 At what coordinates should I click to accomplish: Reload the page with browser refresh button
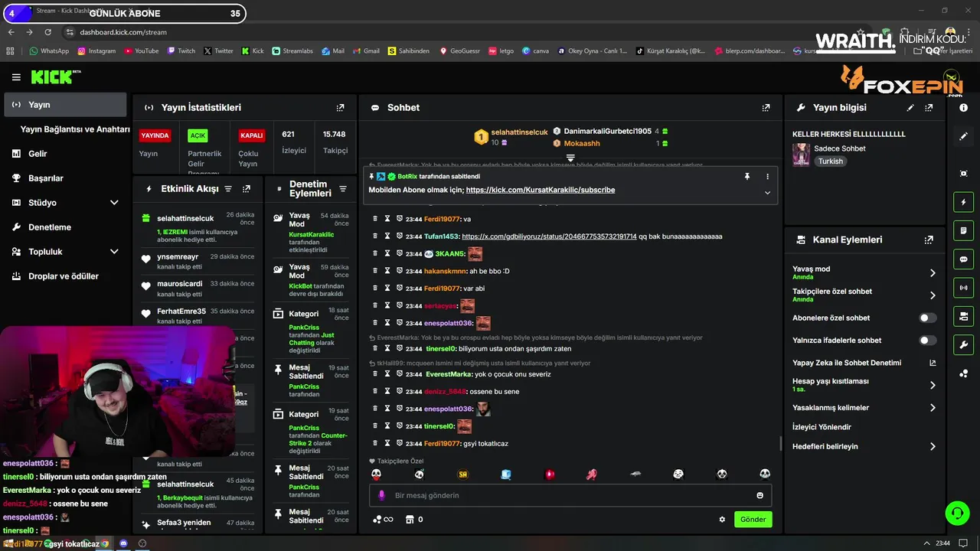click(x=48, y=32)
